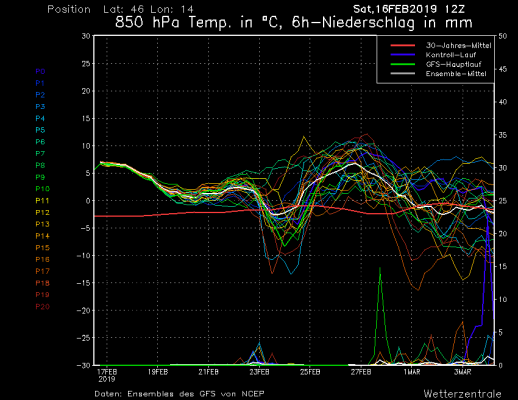Click the Sat,16FEB2019 12Z run date
Image resolution: width=518 pixels, height=400 pixels.
click(409, 9)
